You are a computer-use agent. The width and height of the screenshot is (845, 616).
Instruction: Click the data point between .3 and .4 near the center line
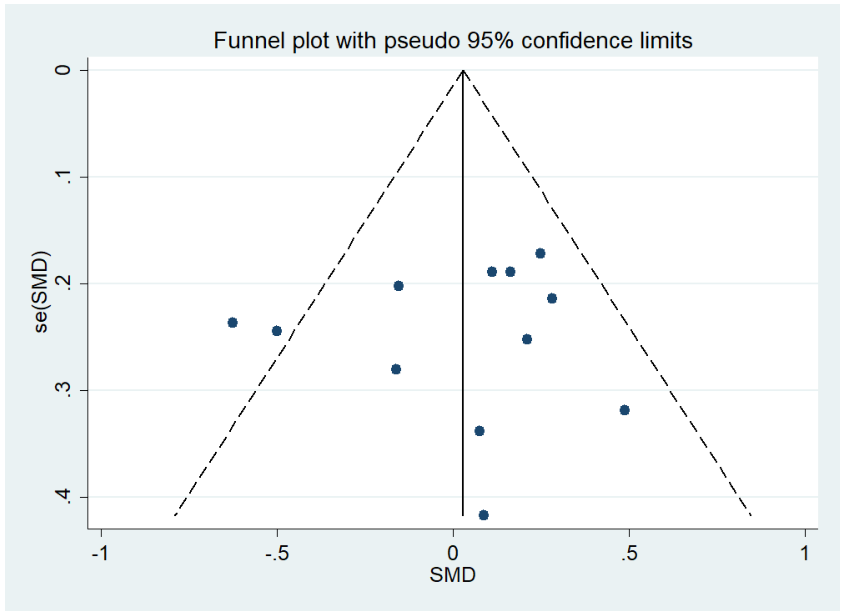480,431
